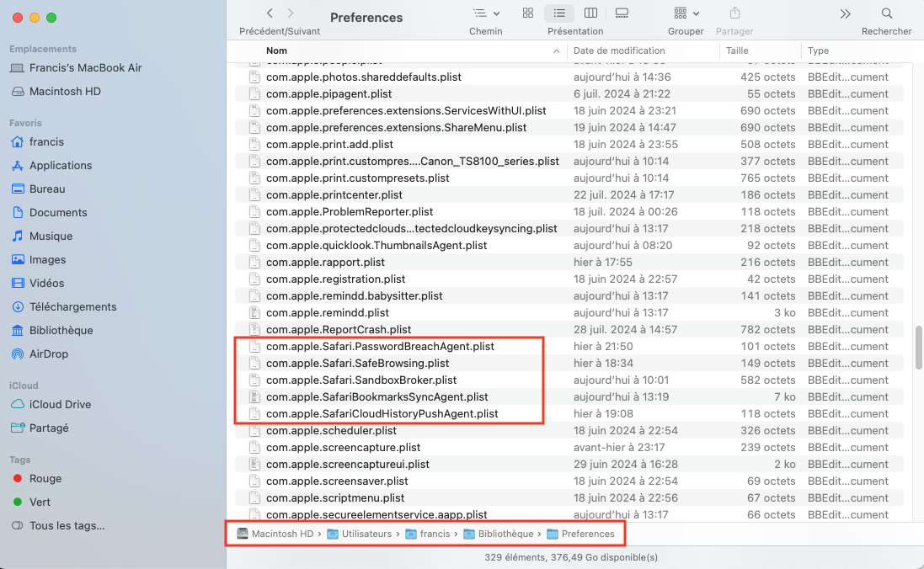The image size is (924, 569).
Task: Open the Chemin path dropdown
Action: [x=486, y=13]
